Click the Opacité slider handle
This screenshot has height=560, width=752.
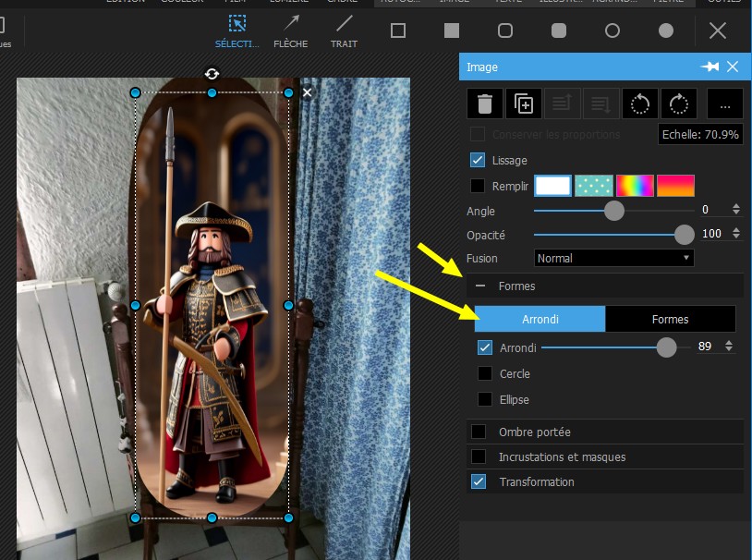684,235
